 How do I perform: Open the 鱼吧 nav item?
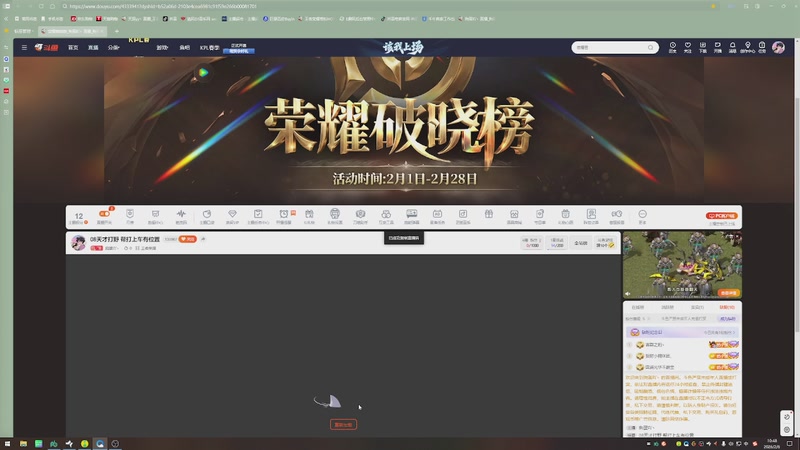click(x=184, y=47)
